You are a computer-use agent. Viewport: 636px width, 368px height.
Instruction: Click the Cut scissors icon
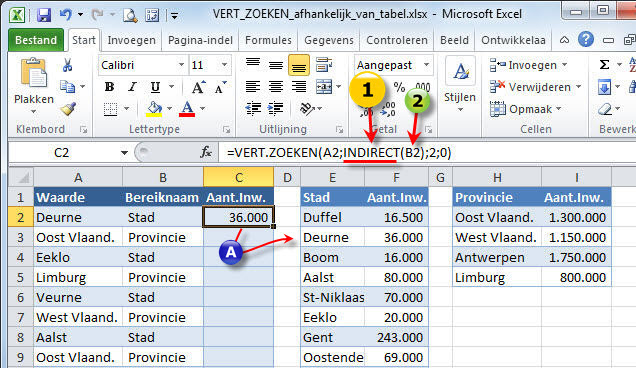click(x=67, y=65)
